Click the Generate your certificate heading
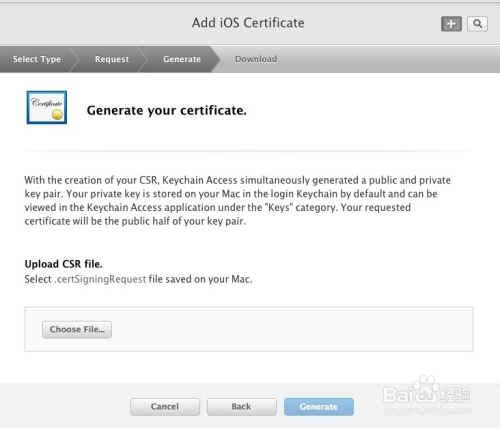The height and width of the screenshot is (428, 500). (x=167, y=110)
